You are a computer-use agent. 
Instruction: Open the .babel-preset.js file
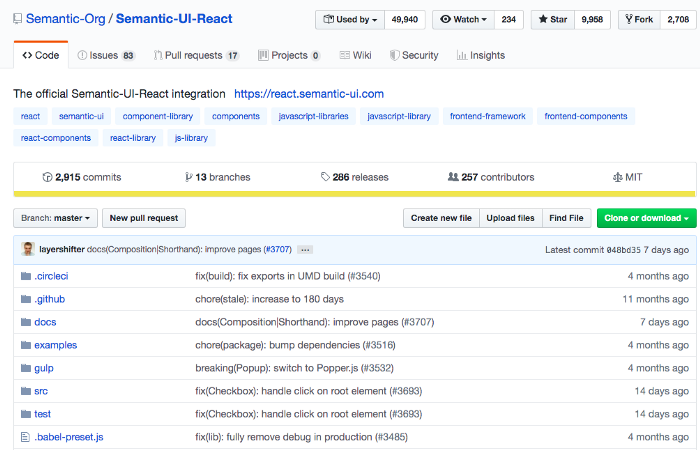(69, 437)
